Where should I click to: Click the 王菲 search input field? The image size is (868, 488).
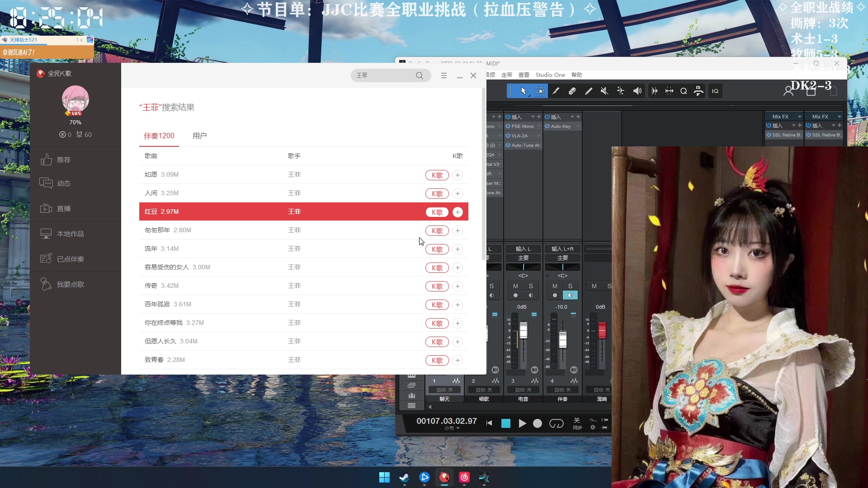pyautogui.click(x=383, y=75)
